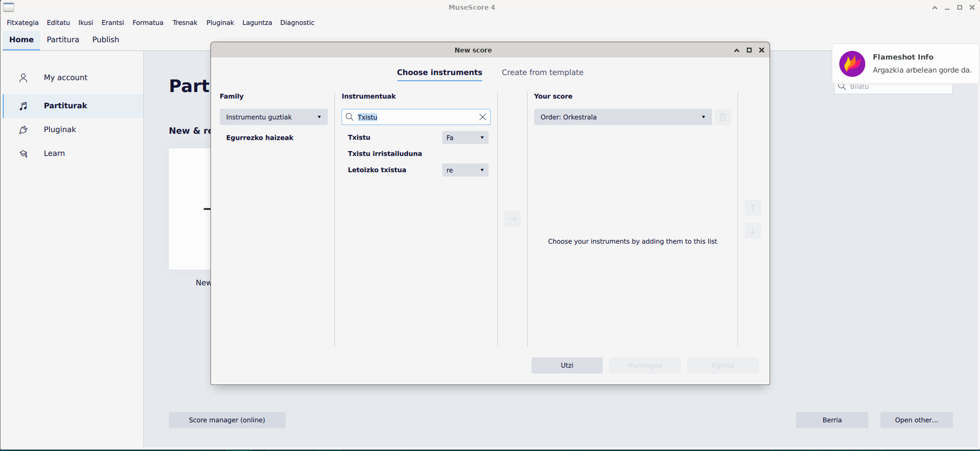Open the Laguntza menu

click(x=257, y=23)
